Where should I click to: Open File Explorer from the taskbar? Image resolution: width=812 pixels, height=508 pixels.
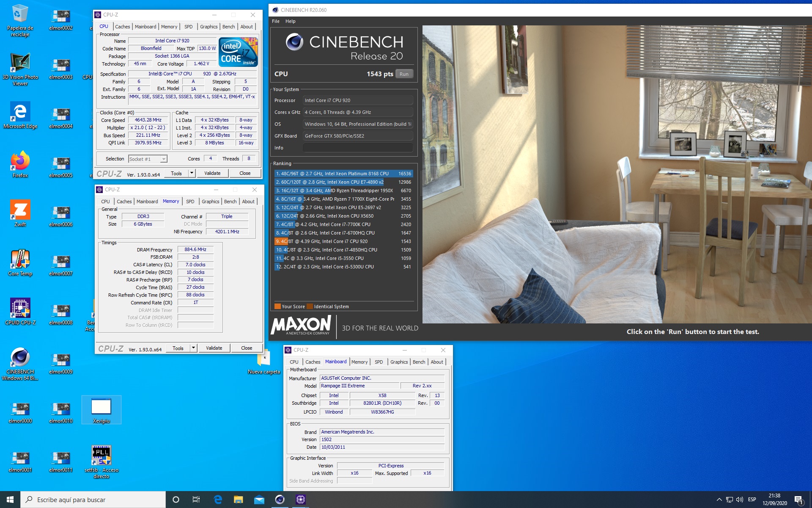(x=238, y=500)
